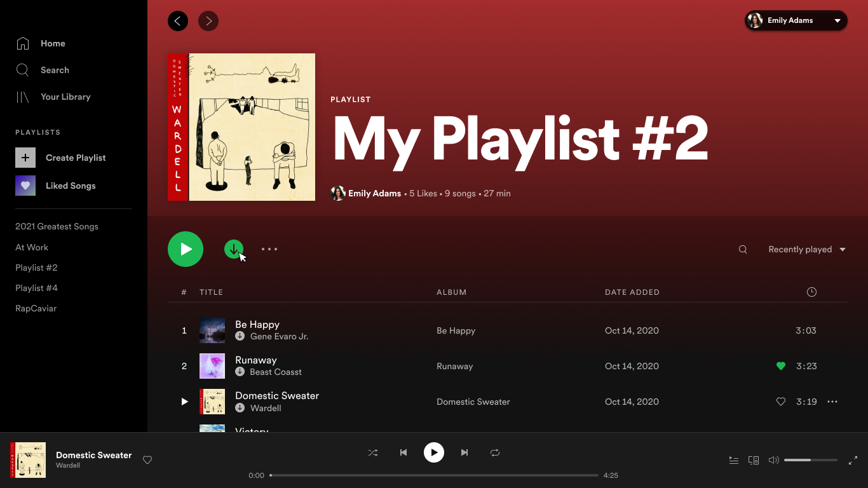Open Your Library

(x=65, y=97)
